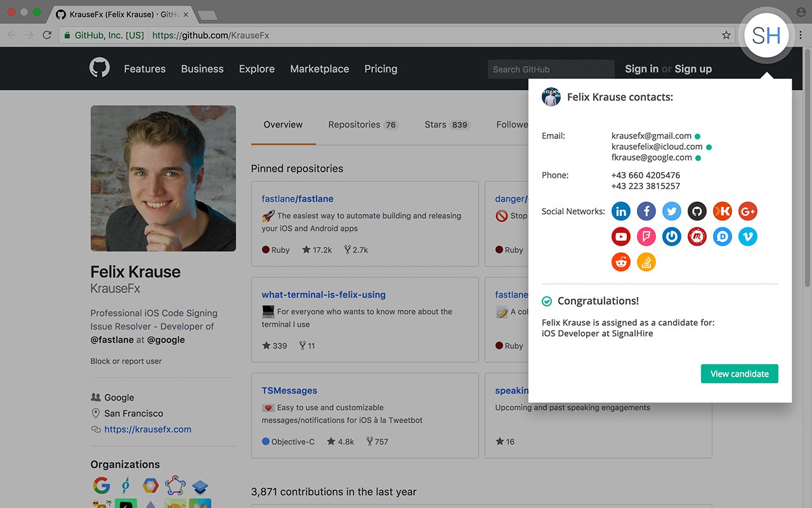The width and height of the screenshot is (812, 508).
Task: Click the browser address bar URL
Action: (211, 35)
